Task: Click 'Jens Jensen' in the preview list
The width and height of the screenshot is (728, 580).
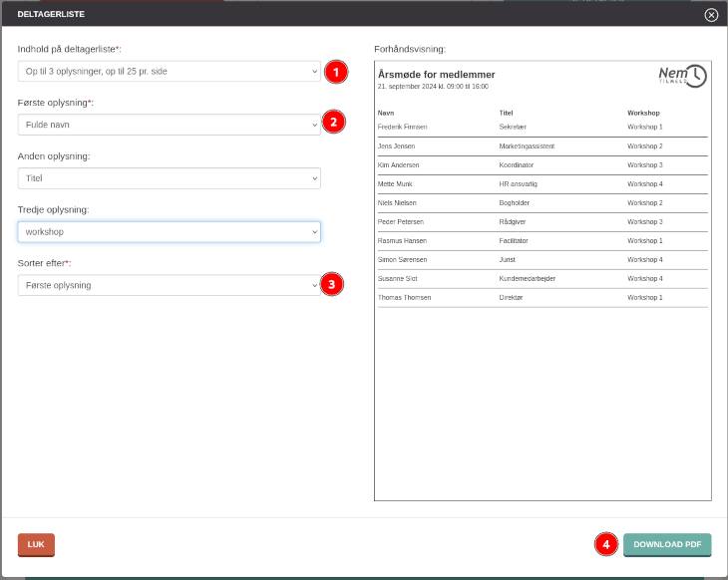Action: 397,146
